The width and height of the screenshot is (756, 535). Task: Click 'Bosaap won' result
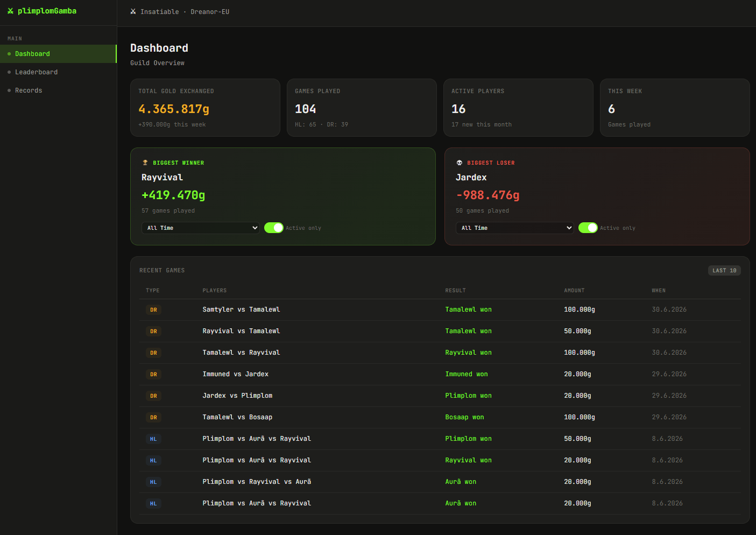(x=464, y=417)
